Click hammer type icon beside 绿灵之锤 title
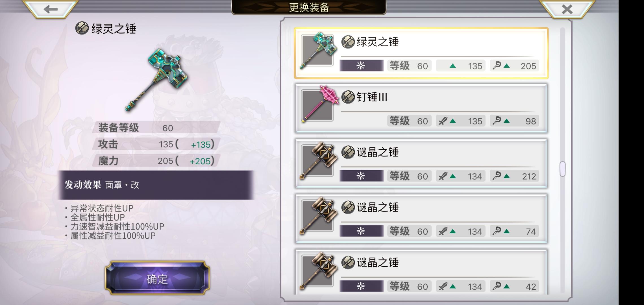Image resolution: width=644 pixels, height=305 pixels. (82, 28)
